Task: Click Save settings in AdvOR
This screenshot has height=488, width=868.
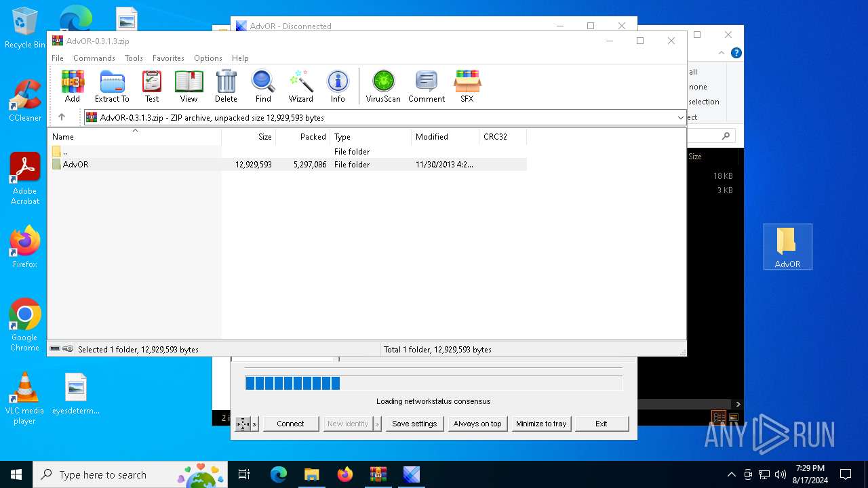Action: coord(414,424)
